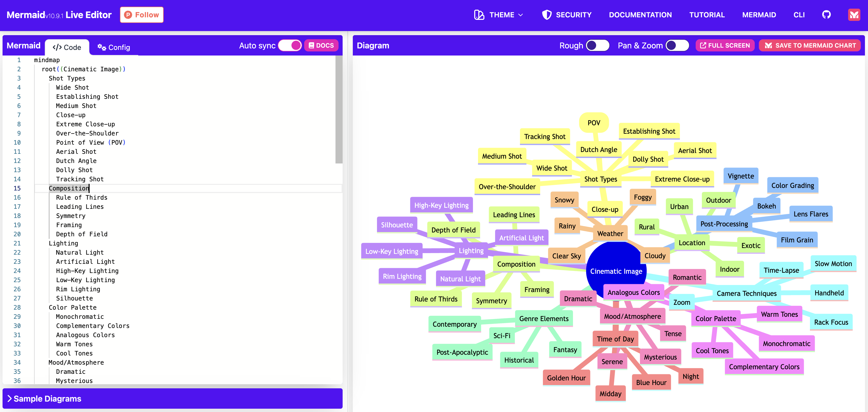
Task: Click the GitHub icon in header
Action: pyautogui.click(x=826, y=15)
